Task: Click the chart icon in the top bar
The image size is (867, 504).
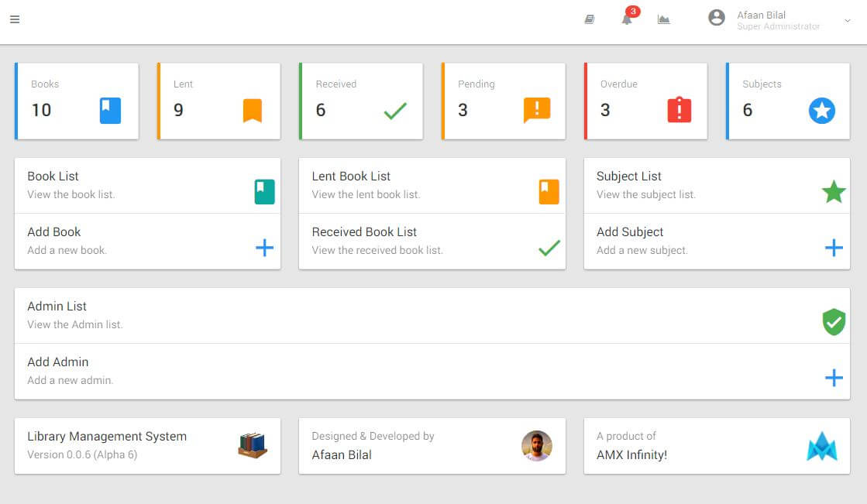Action: [664, 17]
